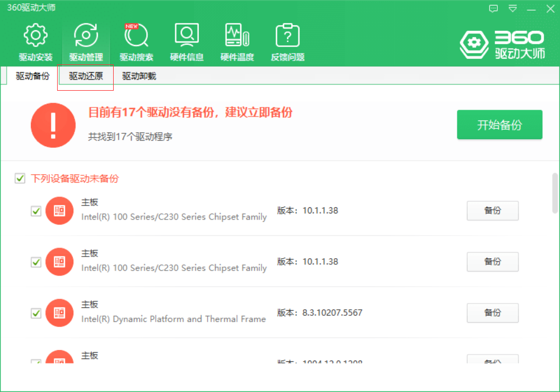Click the red exclamation warning icon
Screen dimensions: 560x392
pos(53,125)
